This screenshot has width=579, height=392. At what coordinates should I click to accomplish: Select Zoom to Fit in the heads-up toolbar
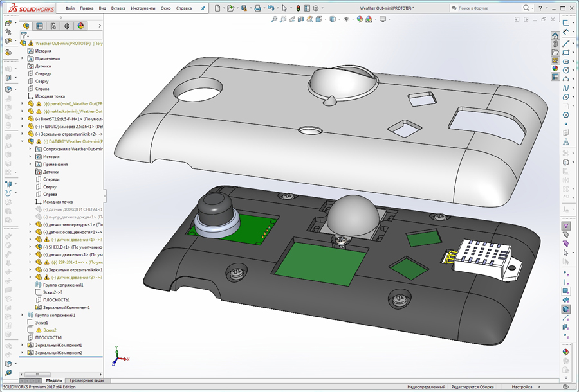tap(274, 19)
